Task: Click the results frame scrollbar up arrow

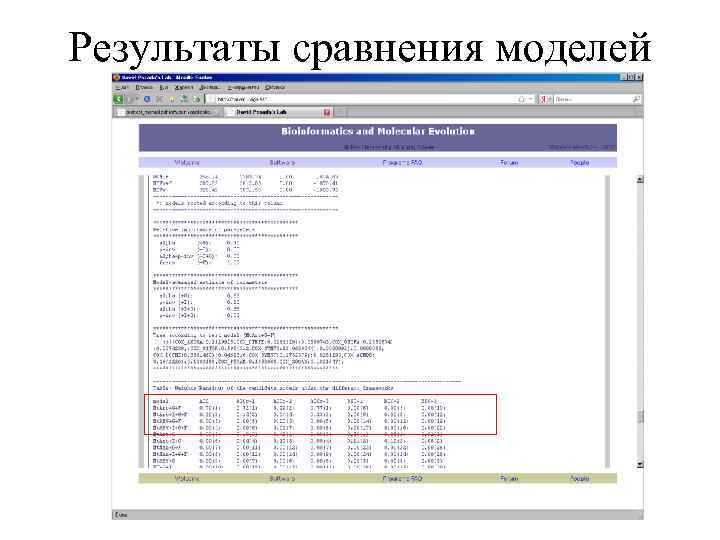Action: (640, 180)
